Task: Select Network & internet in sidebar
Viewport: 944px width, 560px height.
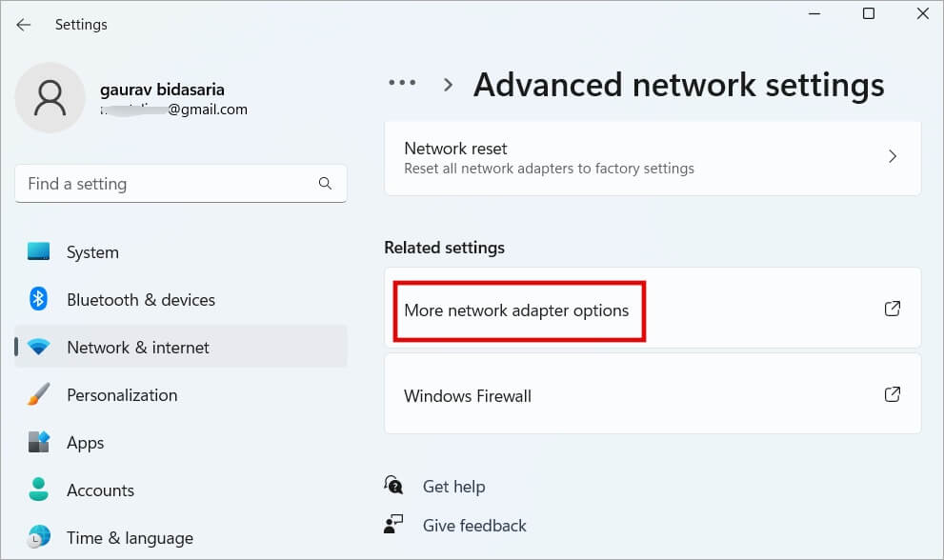Action: point(181,347)
